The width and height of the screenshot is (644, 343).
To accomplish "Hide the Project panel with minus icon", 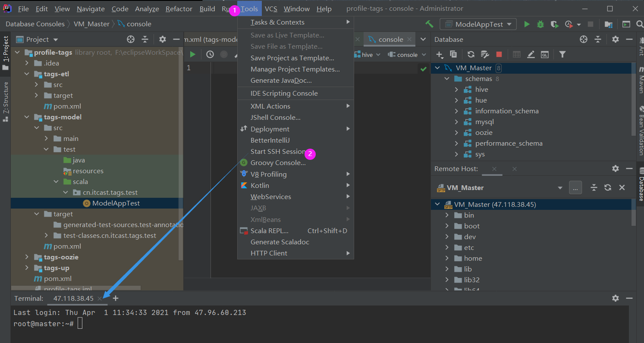I will [x=176, y=39].
